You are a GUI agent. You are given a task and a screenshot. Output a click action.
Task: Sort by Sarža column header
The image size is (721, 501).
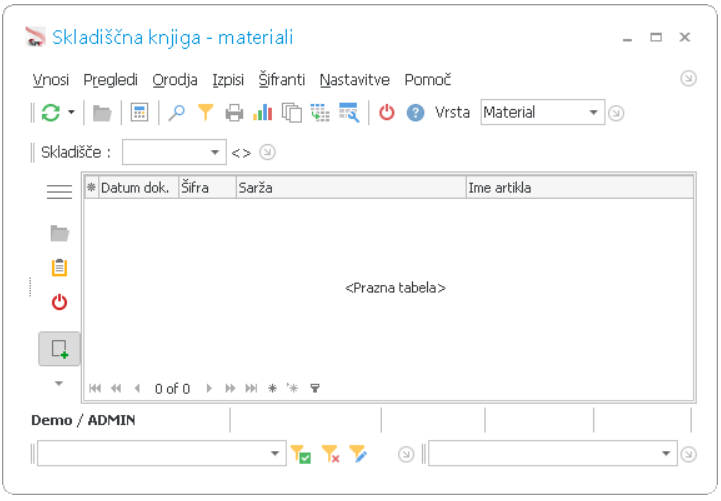[351, 188]
